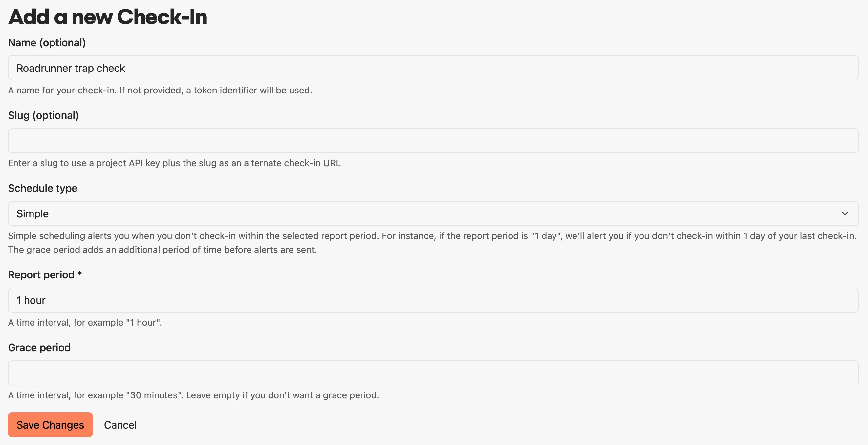Click the Report period field with "1 hour"
The height and width of the screenshot is (445, 868).
(433, 300)
